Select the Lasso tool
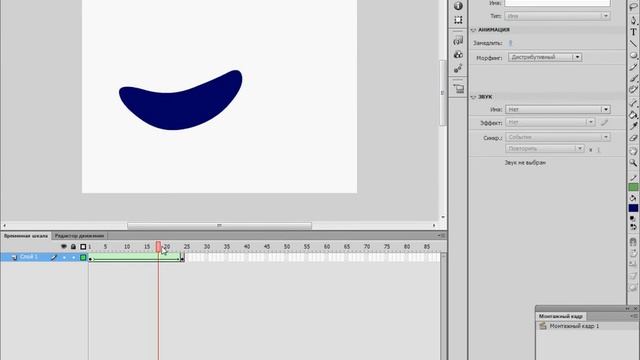The width and height of the screenshot is (640, 360). [633, 6]
